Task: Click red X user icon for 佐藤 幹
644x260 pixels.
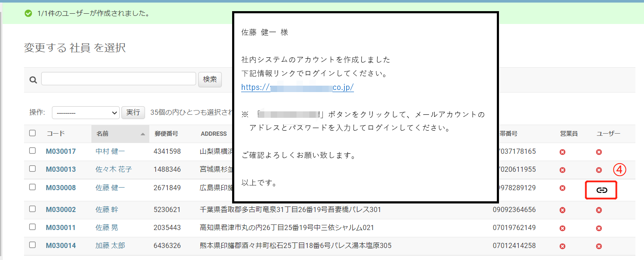Action: click(x=599, y=210)
